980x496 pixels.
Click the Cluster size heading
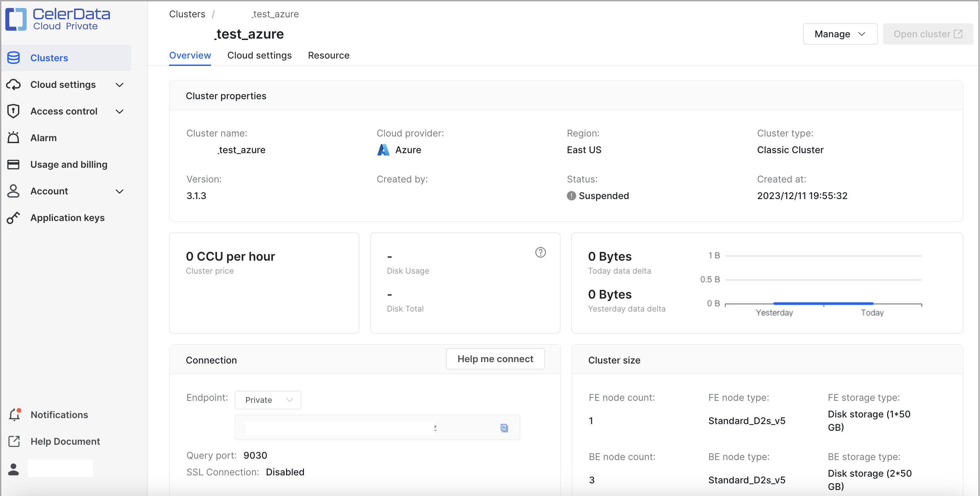pos(614,360)
